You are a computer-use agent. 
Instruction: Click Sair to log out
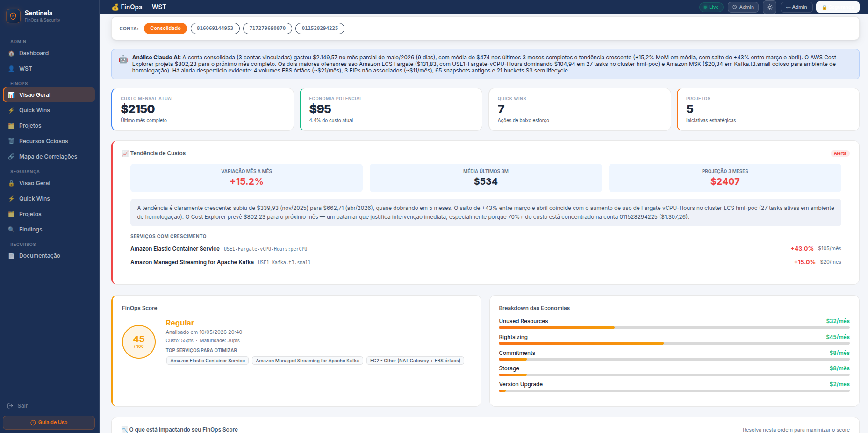49,406
